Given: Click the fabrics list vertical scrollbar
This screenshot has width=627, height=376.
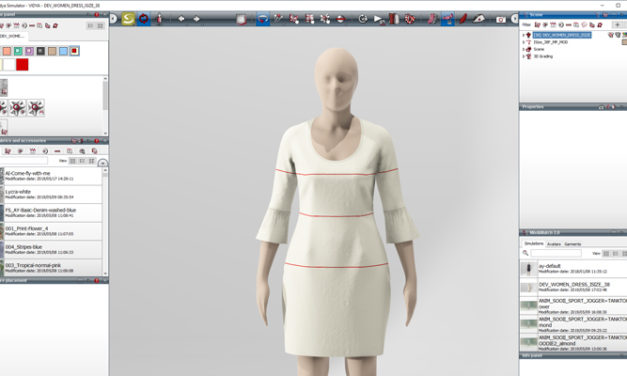Looking at the screenshot, I should (105, 221).
